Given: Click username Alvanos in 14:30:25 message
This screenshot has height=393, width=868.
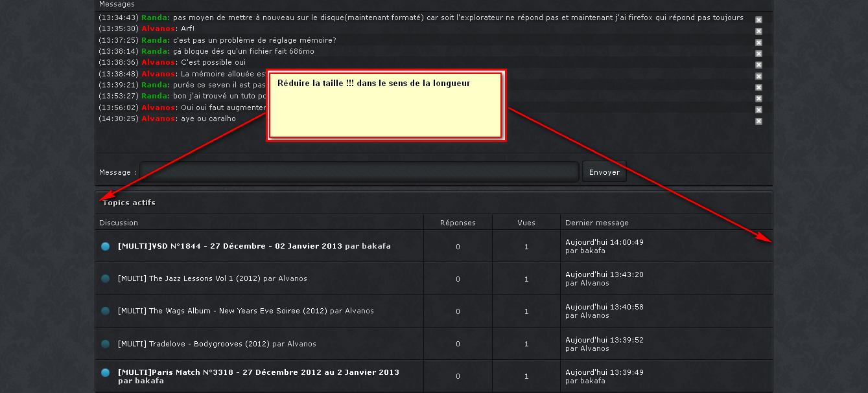Looking at the screenshot, I should [x=158, y=118].
